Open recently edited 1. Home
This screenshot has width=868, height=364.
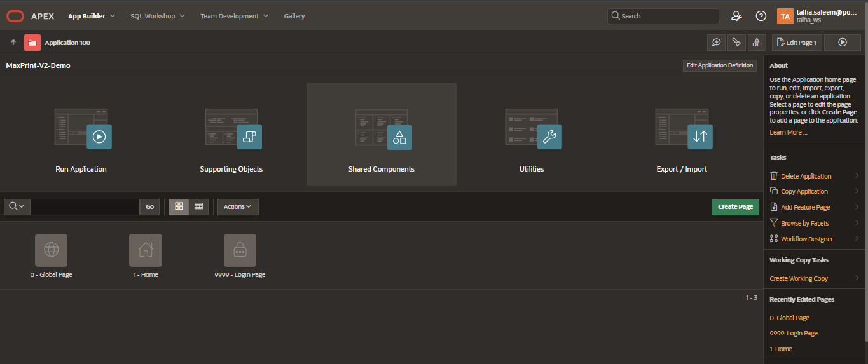click(781, 349)
